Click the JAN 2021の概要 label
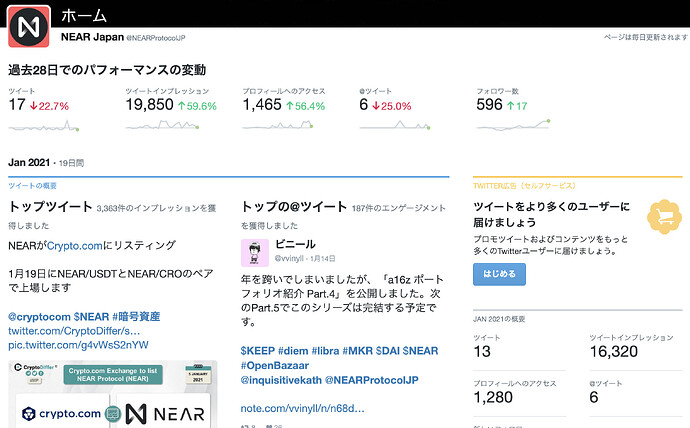This screenshot has height=428, width=690. click(x=499, y=319)
